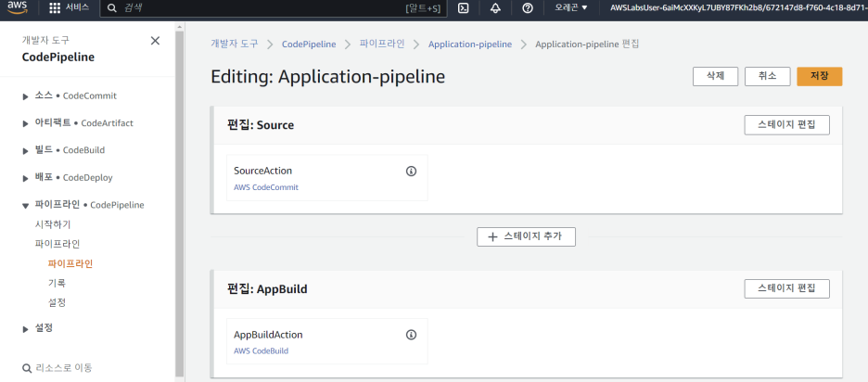Viewport: 868px width, 382px height.
Task: Focus the top 검색 search field
Action: pos(274,8)
